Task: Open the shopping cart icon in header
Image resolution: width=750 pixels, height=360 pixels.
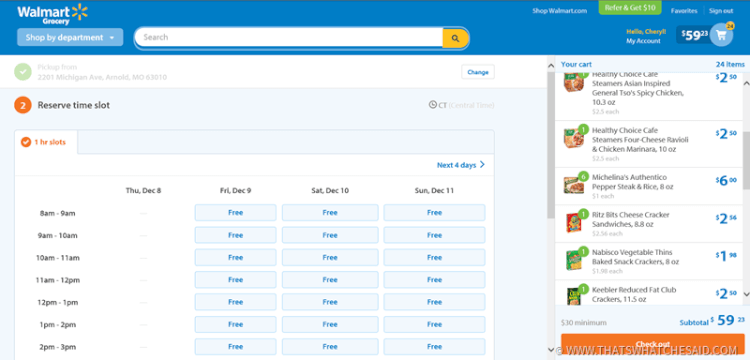Action: [721, 35]
